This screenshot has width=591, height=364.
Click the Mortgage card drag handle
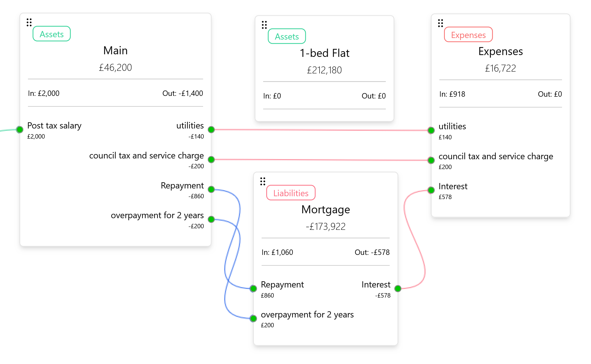point(263,181)
